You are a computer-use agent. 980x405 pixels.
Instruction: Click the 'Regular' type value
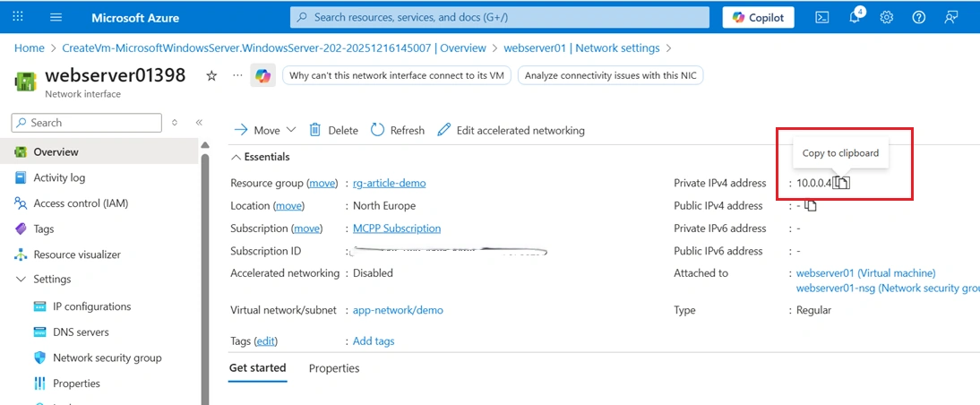(x=813, y=310)
